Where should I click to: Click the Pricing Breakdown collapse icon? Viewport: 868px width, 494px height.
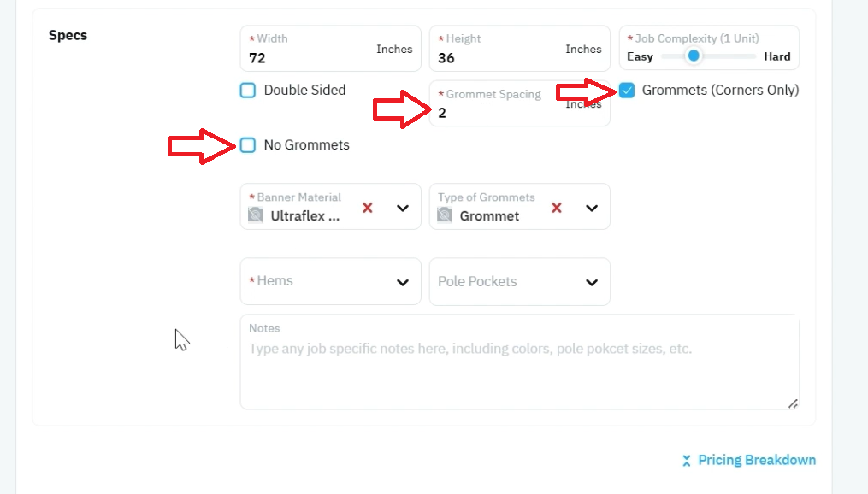click(x=687, y=461)
